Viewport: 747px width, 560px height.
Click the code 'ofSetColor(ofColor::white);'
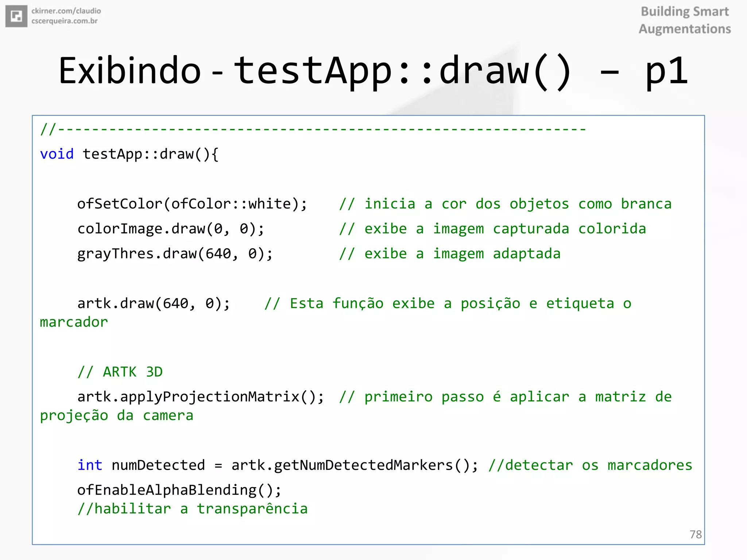(x=192, y=204)
